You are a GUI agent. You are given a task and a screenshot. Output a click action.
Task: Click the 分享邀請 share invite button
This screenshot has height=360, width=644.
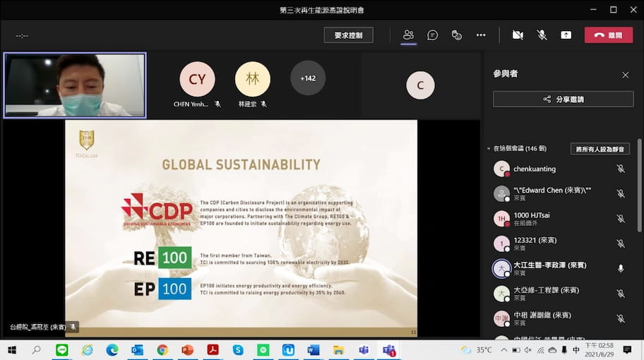click(563, 100)
